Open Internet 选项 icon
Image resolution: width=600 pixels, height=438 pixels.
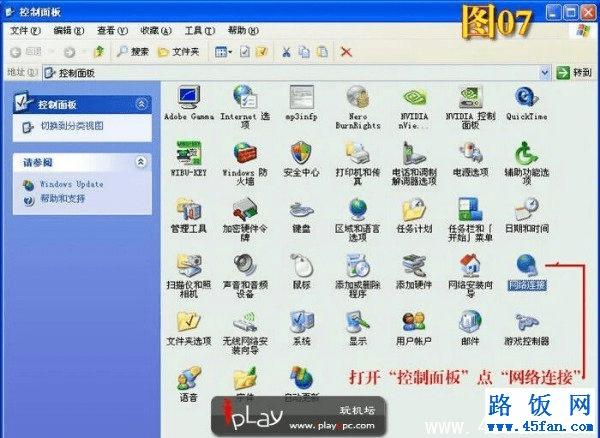pyautogui.click(x=245, y=97)
